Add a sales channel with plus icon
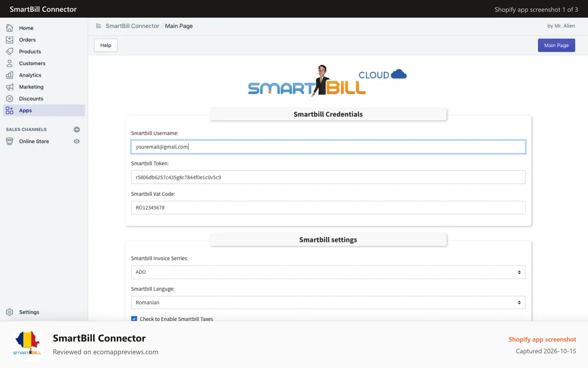 coord(76,130)
